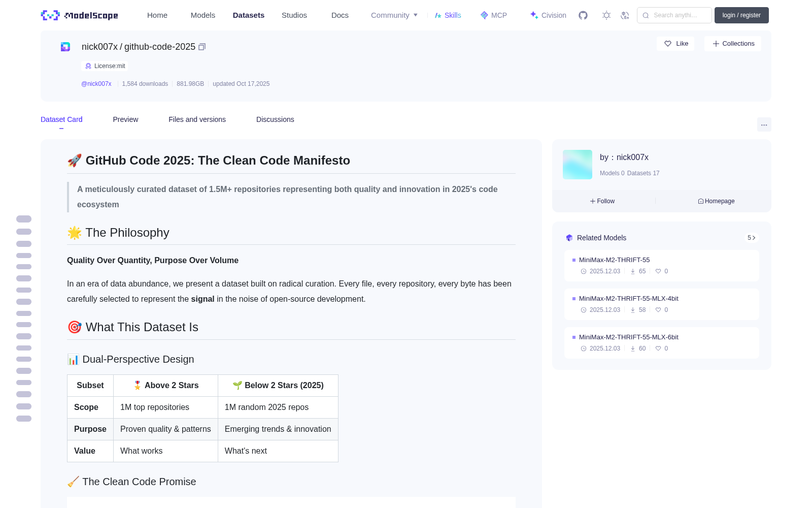Click nick007x gradient avatar thumbnail

click(578, 165)
